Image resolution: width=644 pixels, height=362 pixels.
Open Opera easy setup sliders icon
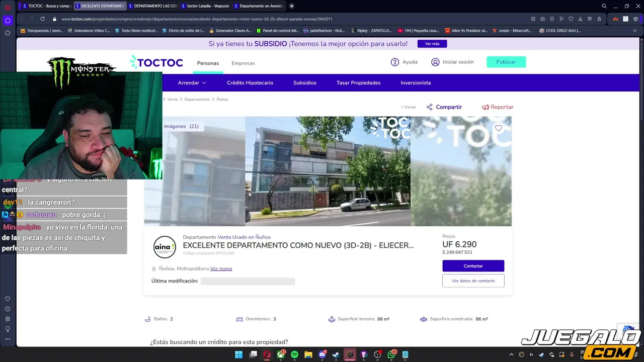pyautogui.click(x=590, y=19)
